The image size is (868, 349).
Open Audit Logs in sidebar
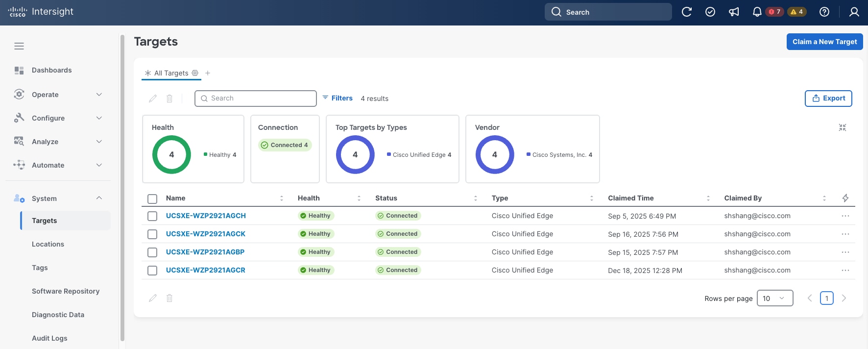point(49,338)
